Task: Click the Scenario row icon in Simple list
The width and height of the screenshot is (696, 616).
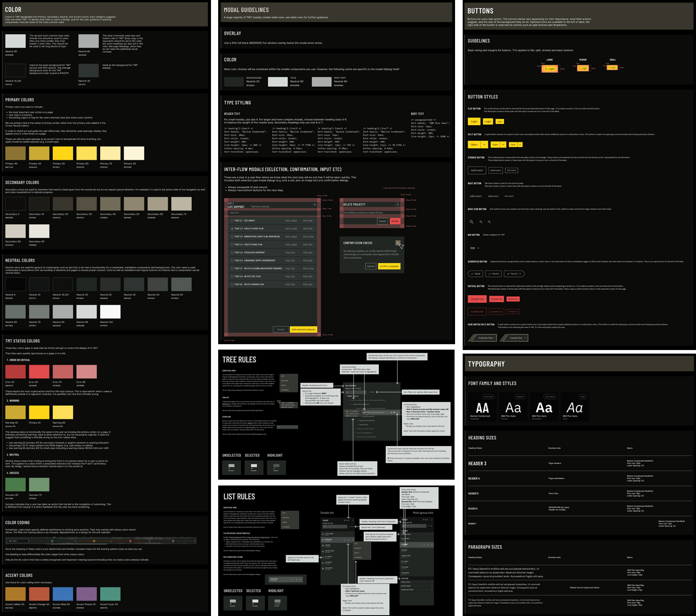Action: coord(323,545)
